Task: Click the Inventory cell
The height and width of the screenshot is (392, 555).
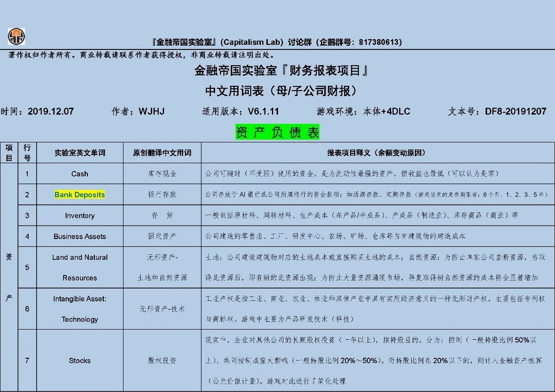Action: tap(80, 215)
